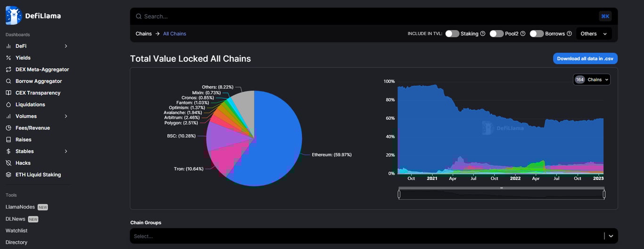Click the Yields percent icon
The image size is (644, 249).
click(8, 58)
